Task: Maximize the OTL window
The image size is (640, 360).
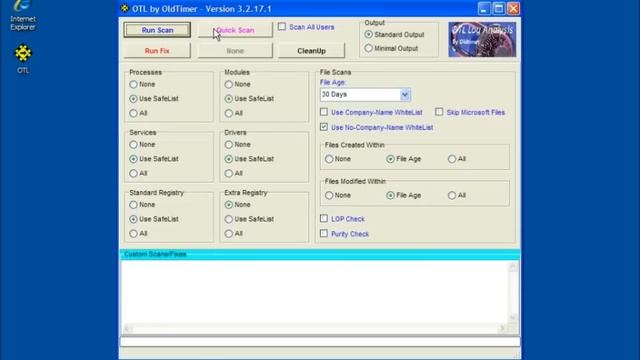Action: point(499,9)
